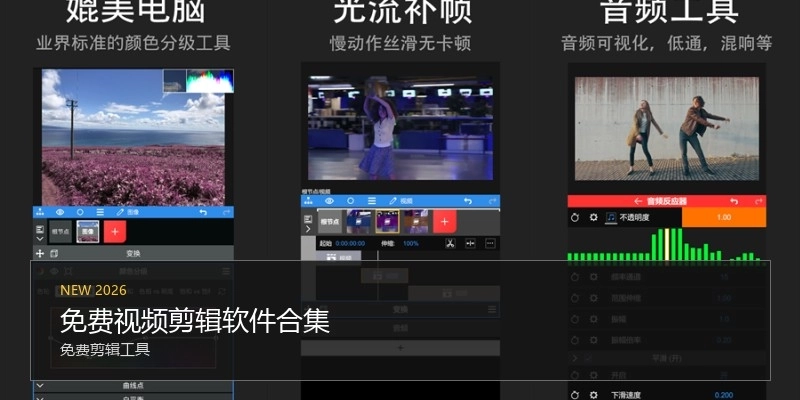Redo in the color grading screenshot toolbar
Viewport: 800px width, 400px height.
click(x=226, y=212)
